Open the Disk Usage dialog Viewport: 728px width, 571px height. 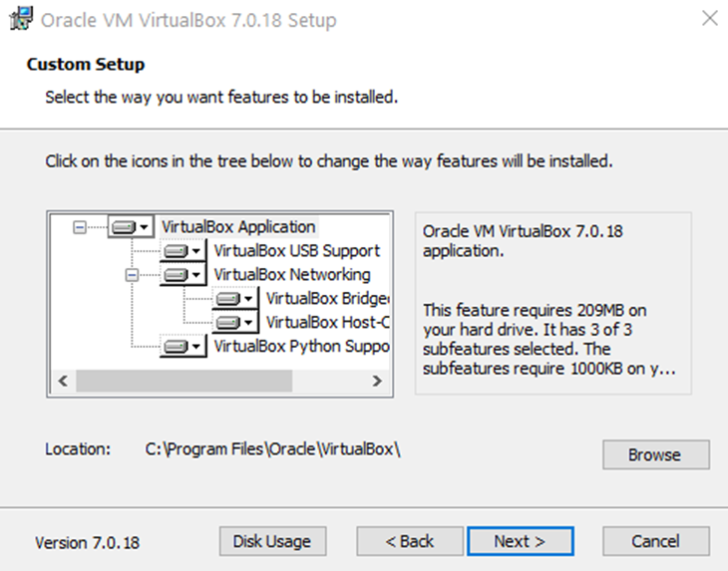tap(272, 541)
